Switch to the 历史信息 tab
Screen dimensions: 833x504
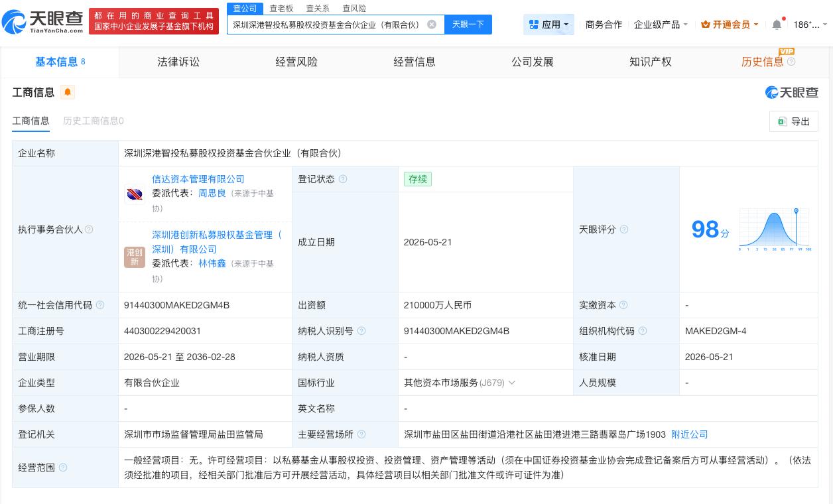(x=762, y=62)
